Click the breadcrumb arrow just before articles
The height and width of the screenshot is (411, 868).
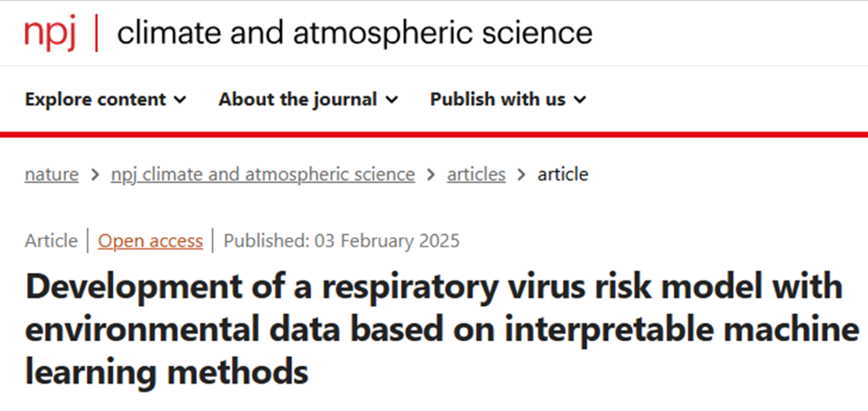click(431, 174)
